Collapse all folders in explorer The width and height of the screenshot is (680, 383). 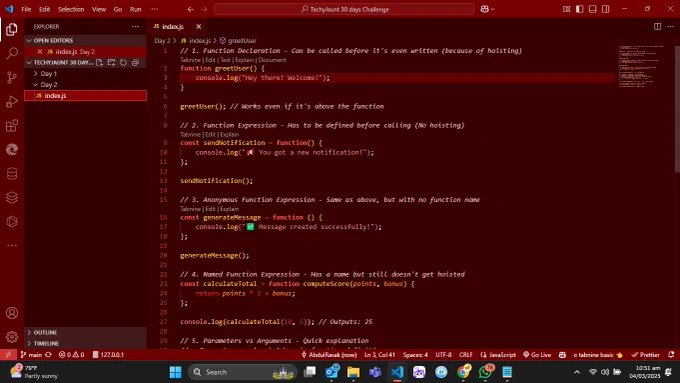coord(135,62)
